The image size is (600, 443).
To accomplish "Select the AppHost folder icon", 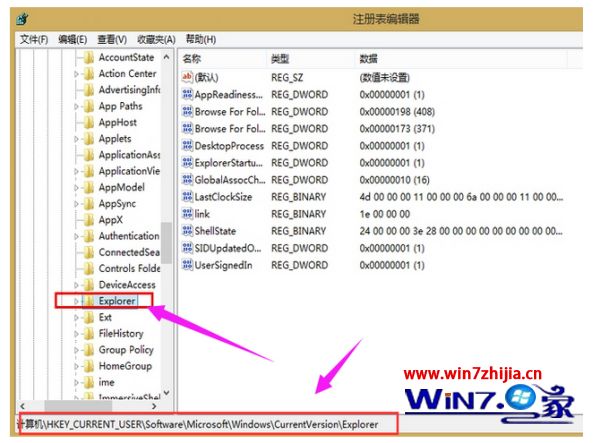I will pos(89,122).
